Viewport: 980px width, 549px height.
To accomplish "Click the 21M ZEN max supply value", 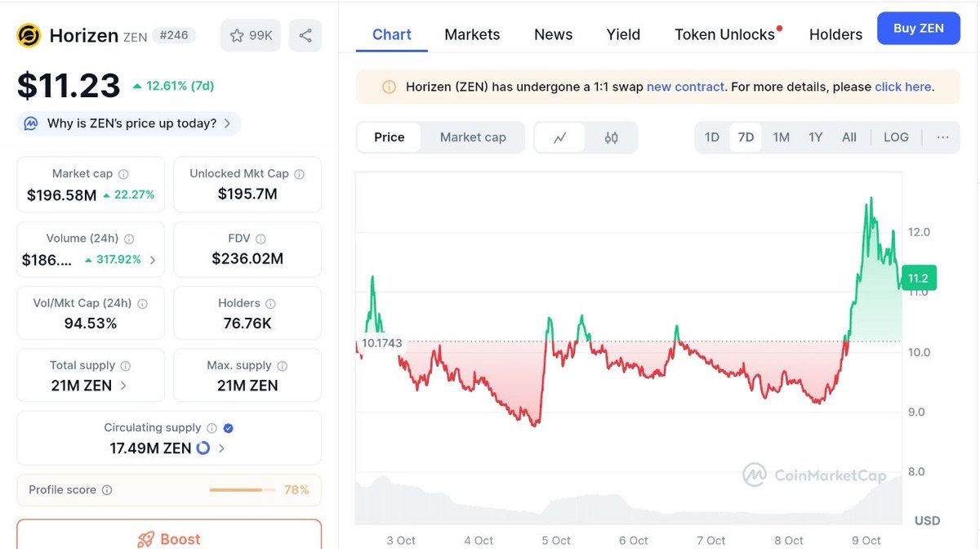I will click(247, 386).
